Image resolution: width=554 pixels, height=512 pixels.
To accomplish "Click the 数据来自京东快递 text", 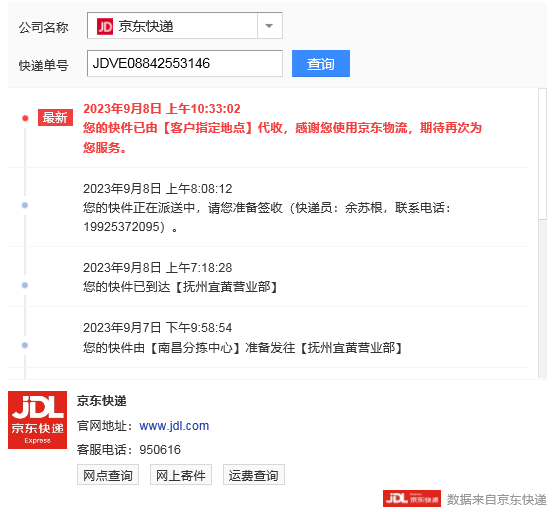I will tap(497, 500).
